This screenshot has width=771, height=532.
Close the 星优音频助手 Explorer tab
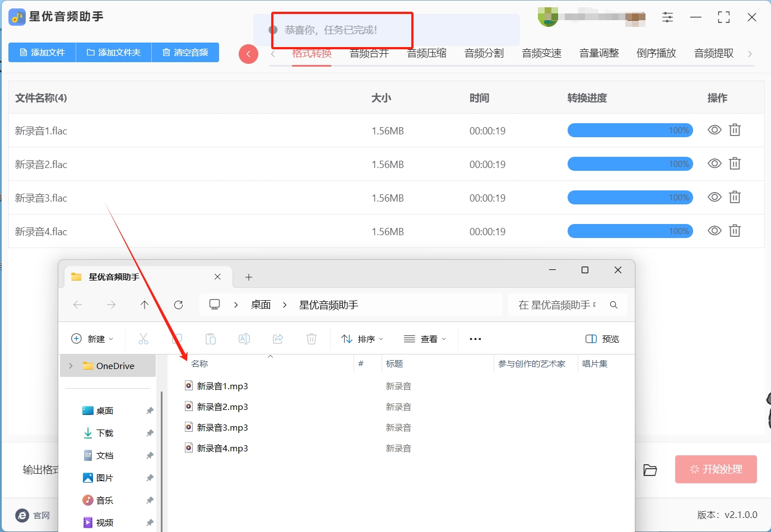pyautogui.click(x=217, y=277)
